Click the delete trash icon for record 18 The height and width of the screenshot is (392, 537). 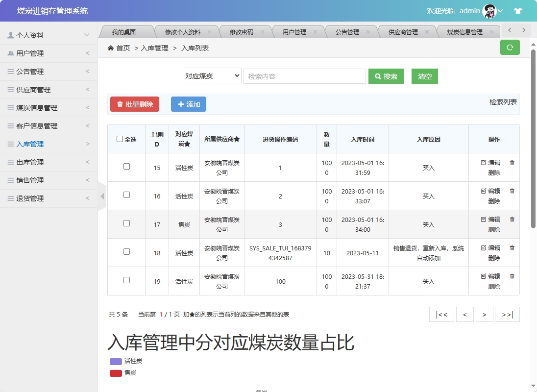point(512,248)
